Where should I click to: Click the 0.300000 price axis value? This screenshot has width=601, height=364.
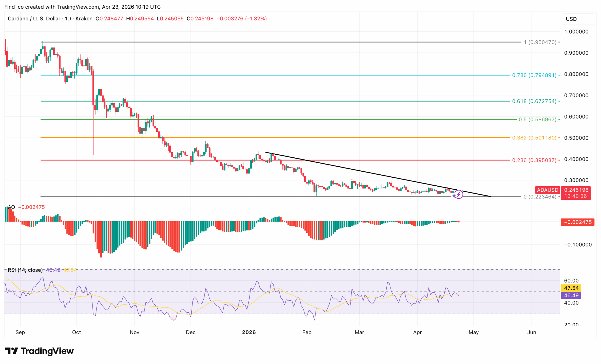(576, 180)
